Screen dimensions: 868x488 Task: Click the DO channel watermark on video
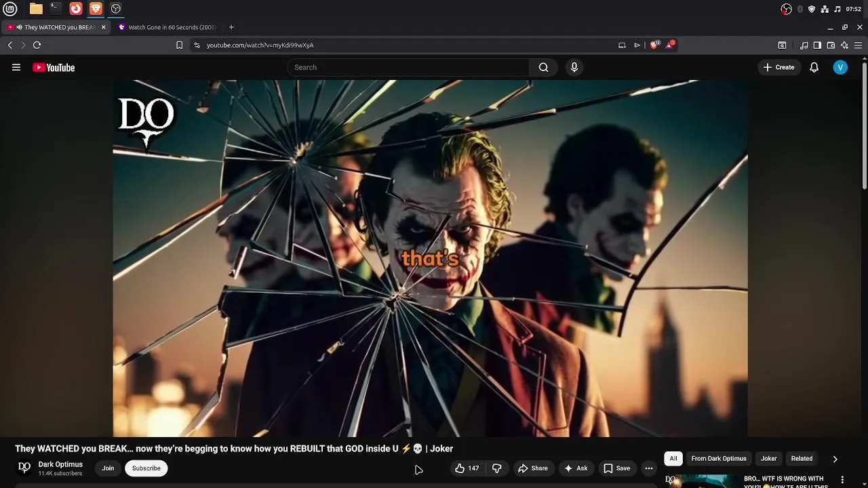[x=146, y=122]
